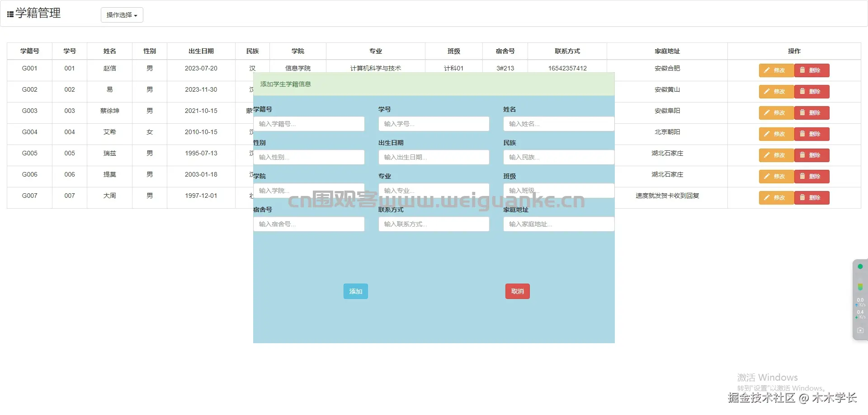Image resolution: width=868 pixels, height=415 pixels.
Task: Click the address 安徽合肥
Action: tap(667, 68)
